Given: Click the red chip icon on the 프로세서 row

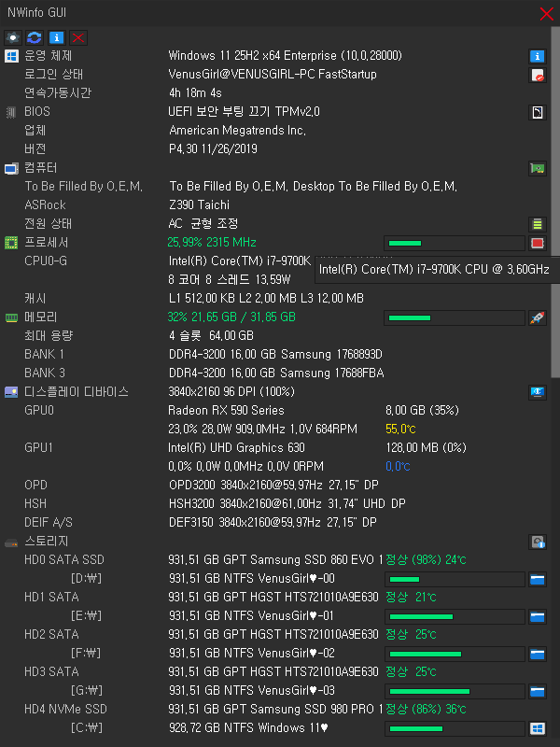Looking at the screenshot, I should [x=538, y=243].
